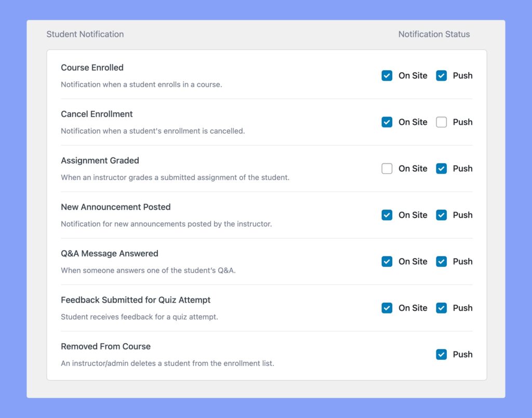
Task: Disable On Site for Q&A Message Answered
Action: click(x=387, y=262)
